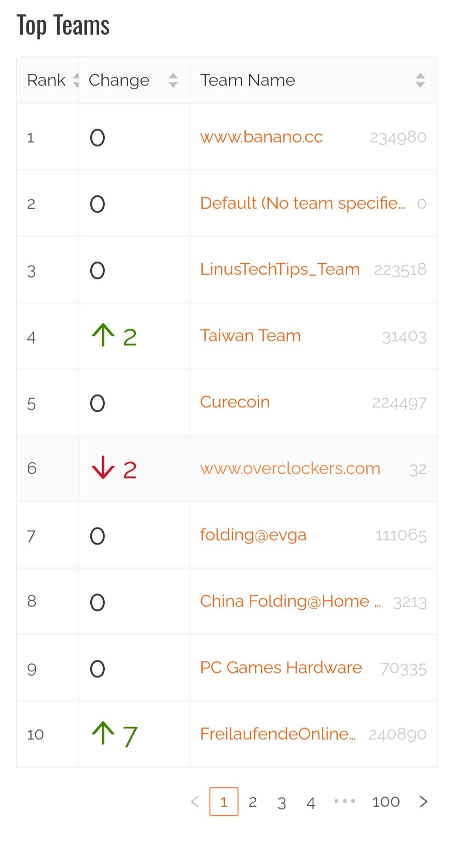Open page 2 of results
Viewport: 460px width, 868px height.
tap(253, 802)
